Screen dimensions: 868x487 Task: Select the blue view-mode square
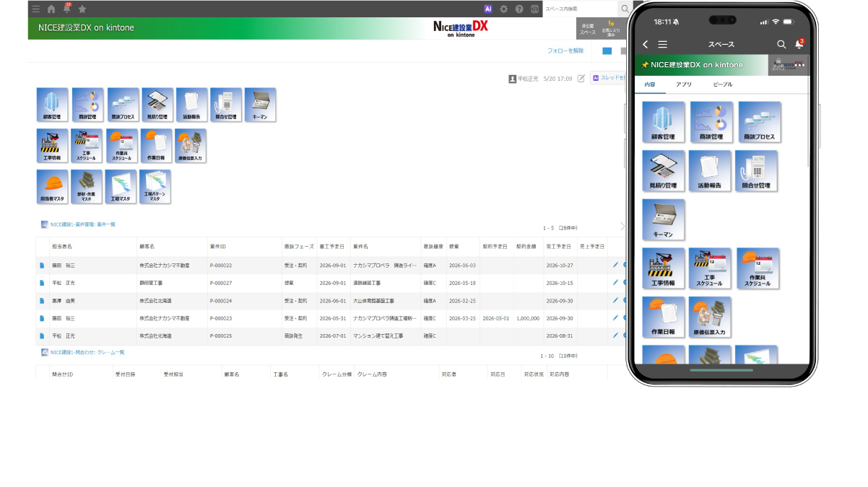pyautogui.click(x=607, y=51)
